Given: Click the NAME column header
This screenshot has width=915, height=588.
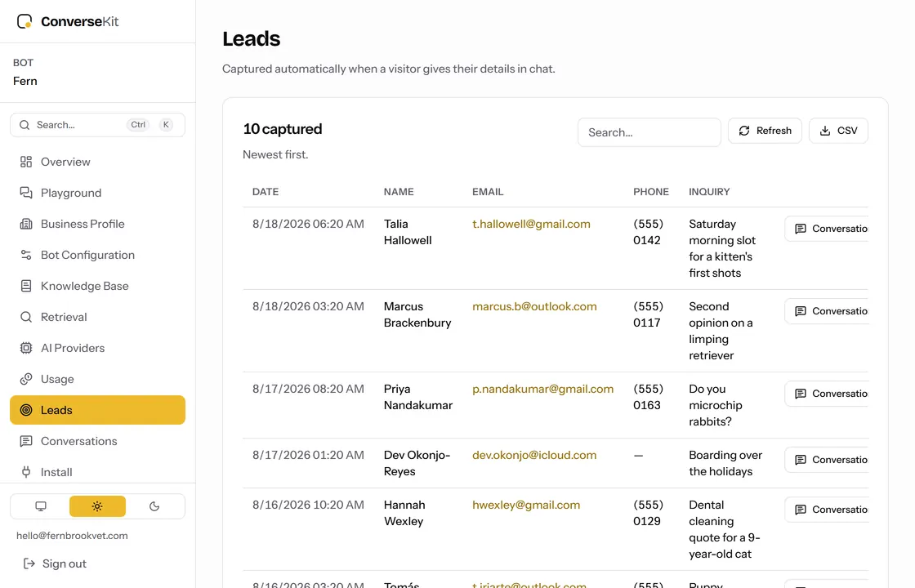Looking at the screenshot, I should click(x=399, y=192).
